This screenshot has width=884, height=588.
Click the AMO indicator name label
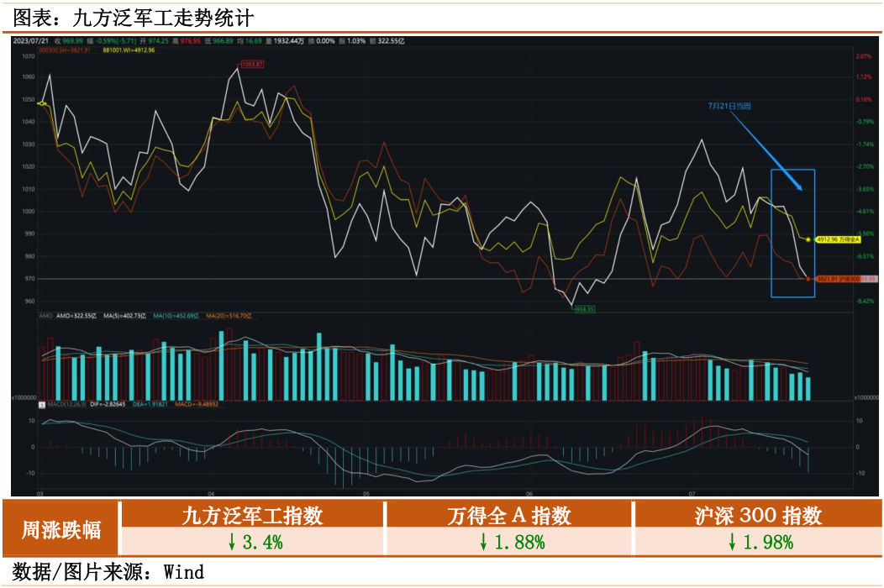tap(46, 316)
